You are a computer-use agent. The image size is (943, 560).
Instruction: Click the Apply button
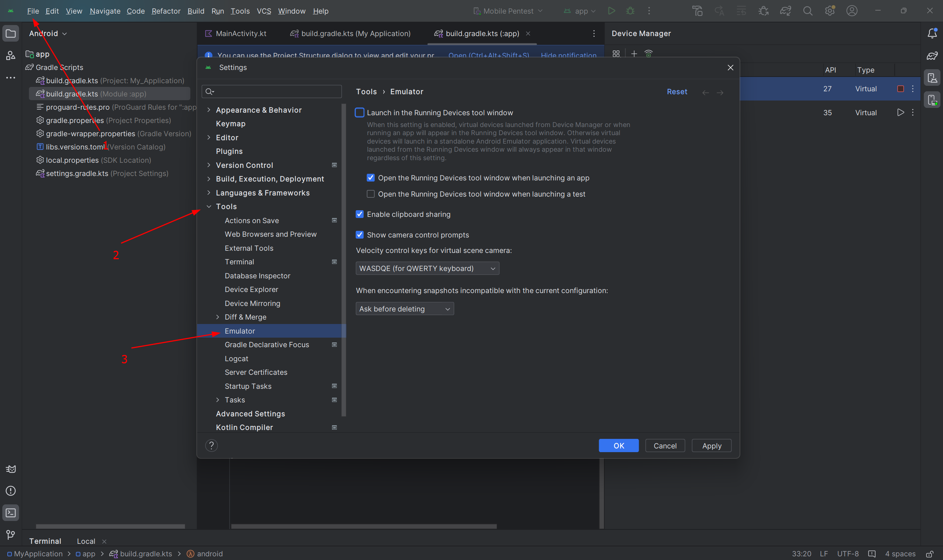click(712, 445)
